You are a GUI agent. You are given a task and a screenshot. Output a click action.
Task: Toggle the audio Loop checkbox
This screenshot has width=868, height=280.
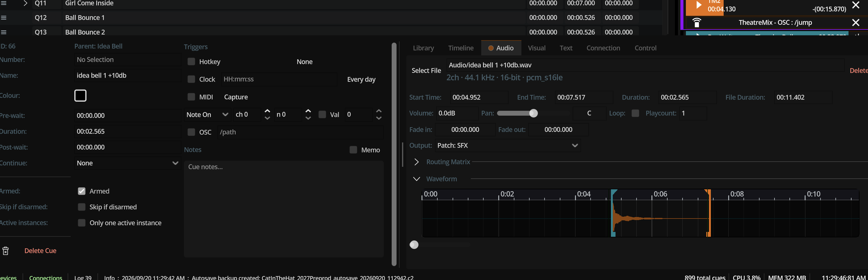[x=635, y=113]
